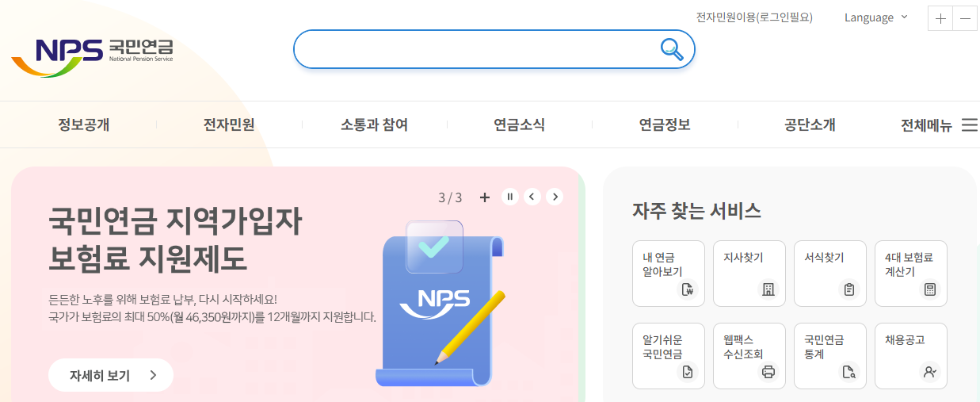Image resolution: width=980 pixels, height=402 pixels.
Task: Expand the 전체메뉴 hamburger menu
Action: 939,125
